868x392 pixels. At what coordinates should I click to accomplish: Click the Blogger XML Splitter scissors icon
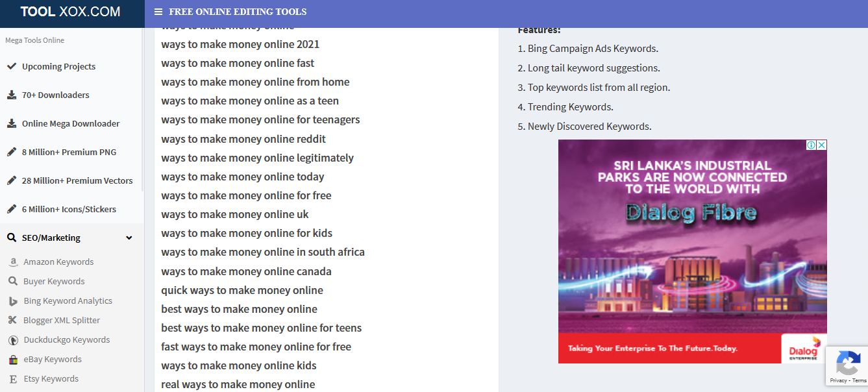click(x=12, y=321)
